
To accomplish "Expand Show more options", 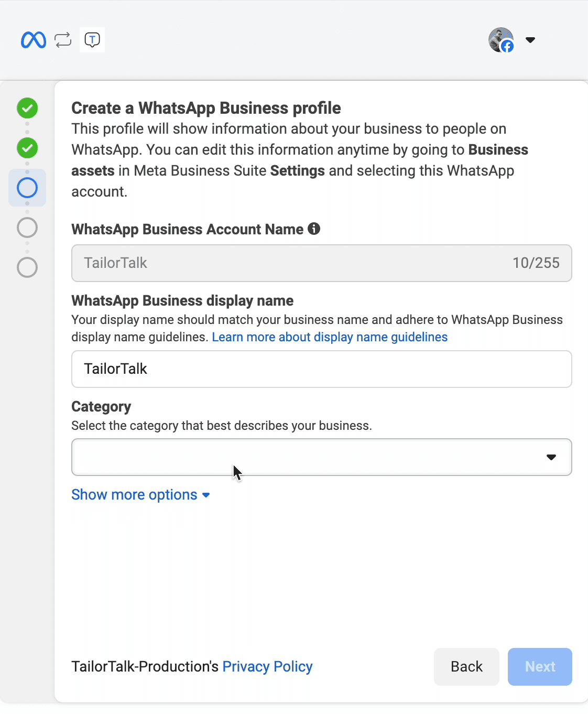I will point(140,495).
